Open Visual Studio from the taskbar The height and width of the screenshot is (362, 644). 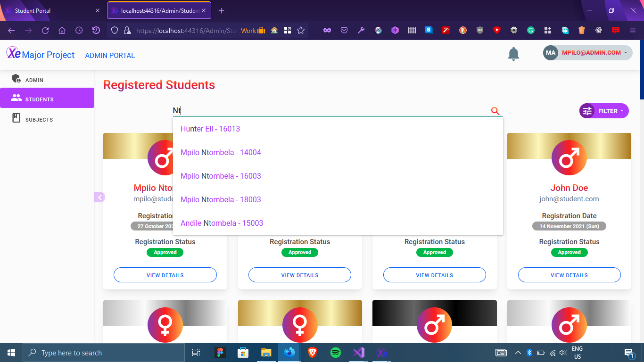click(359, 353)
